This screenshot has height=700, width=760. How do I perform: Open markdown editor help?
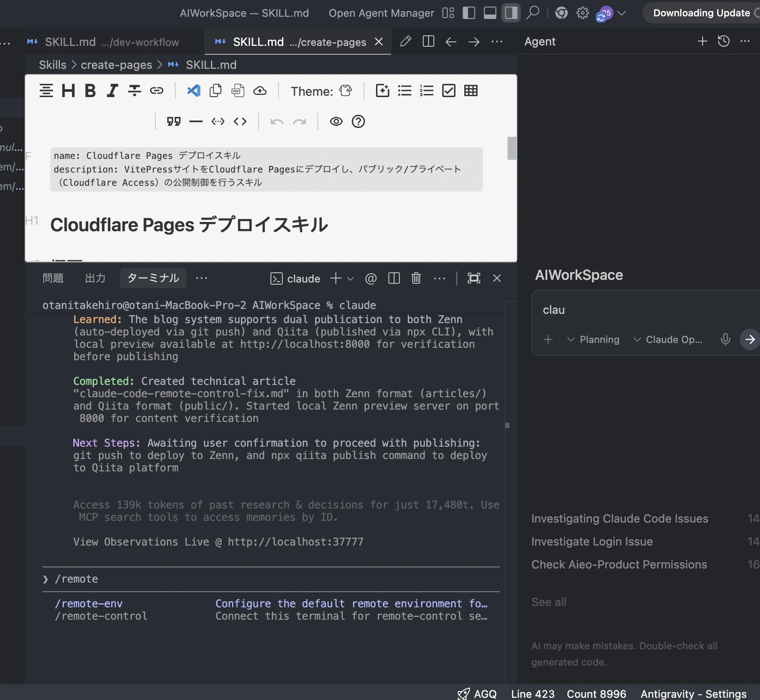point(358,121)
